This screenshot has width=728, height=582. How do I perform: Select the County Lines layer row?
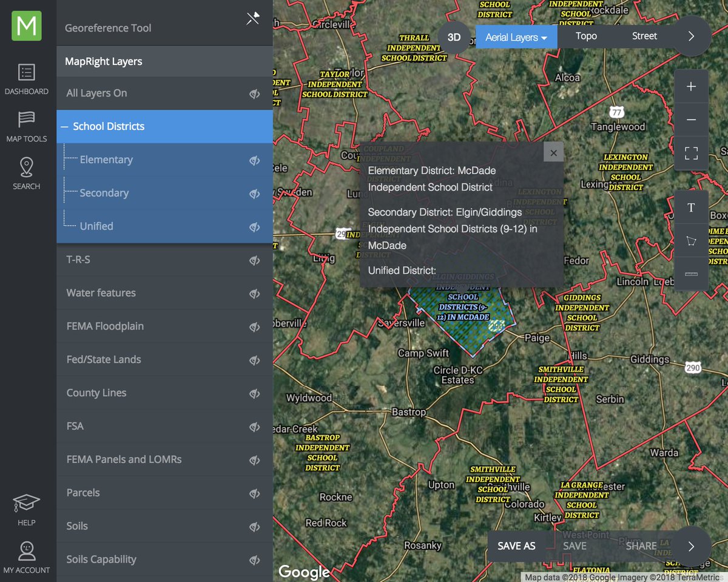coord(164,393)
